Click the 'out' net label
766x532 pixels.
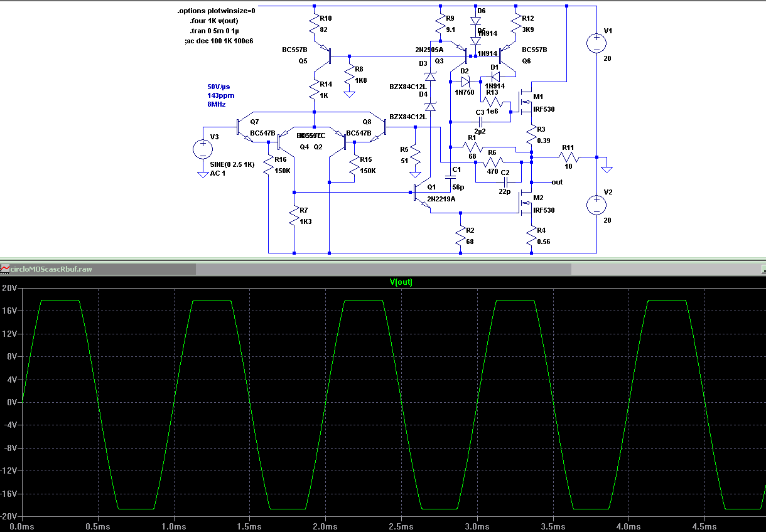(x=557, y=182)
